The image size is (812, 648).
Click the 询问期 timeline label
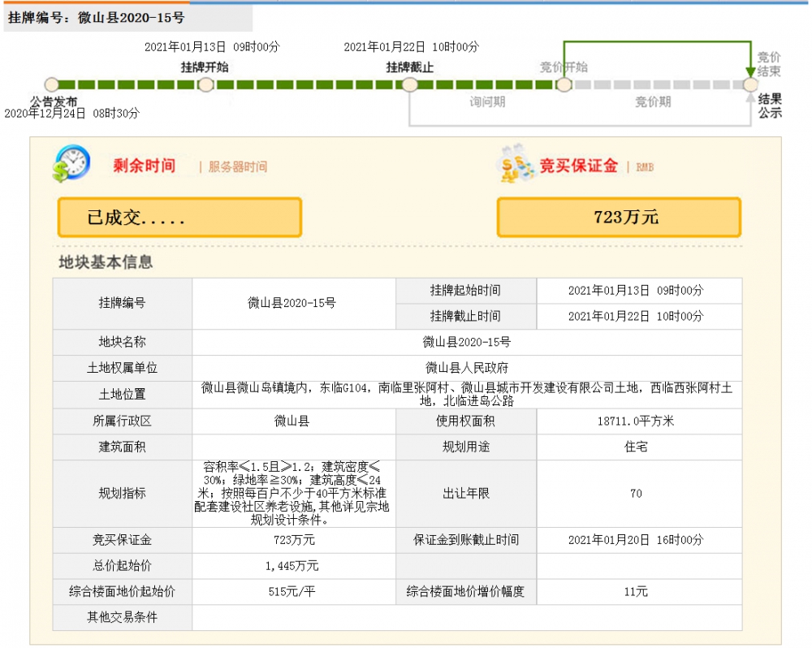[487, 102]
